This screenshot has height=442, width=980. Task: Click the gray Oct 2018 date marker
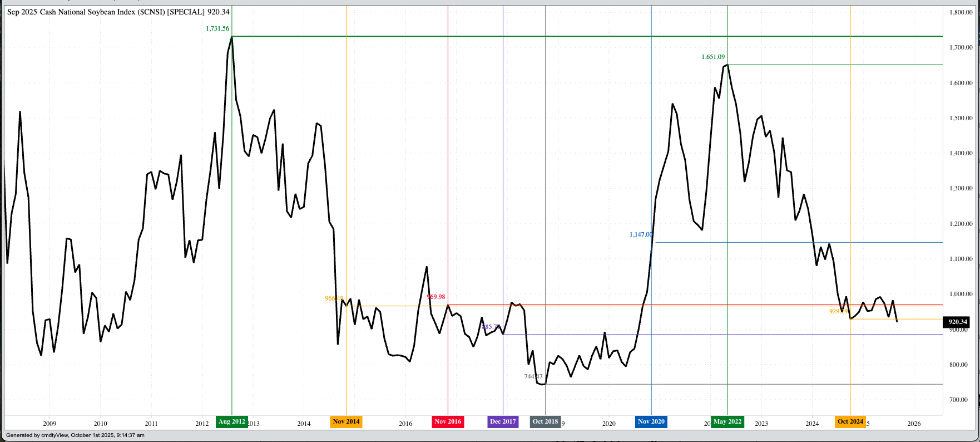[545, 422]
